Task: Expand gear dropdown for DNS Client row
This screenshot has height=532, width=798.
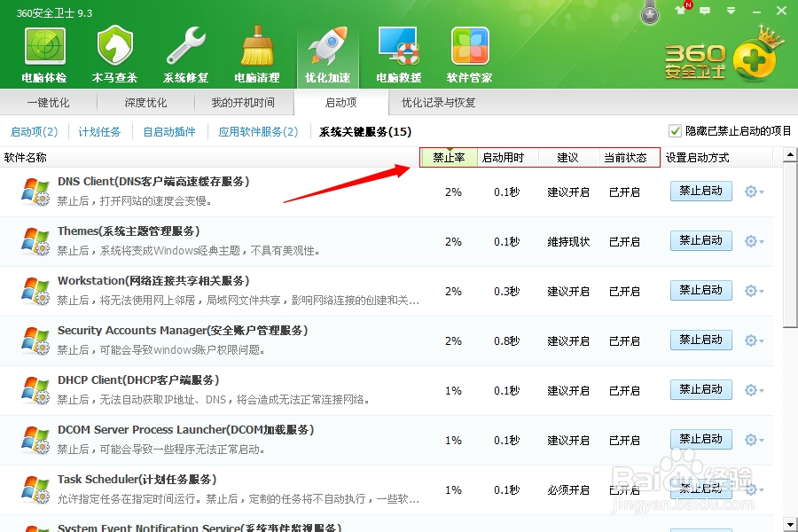Action: coord(755,192)
